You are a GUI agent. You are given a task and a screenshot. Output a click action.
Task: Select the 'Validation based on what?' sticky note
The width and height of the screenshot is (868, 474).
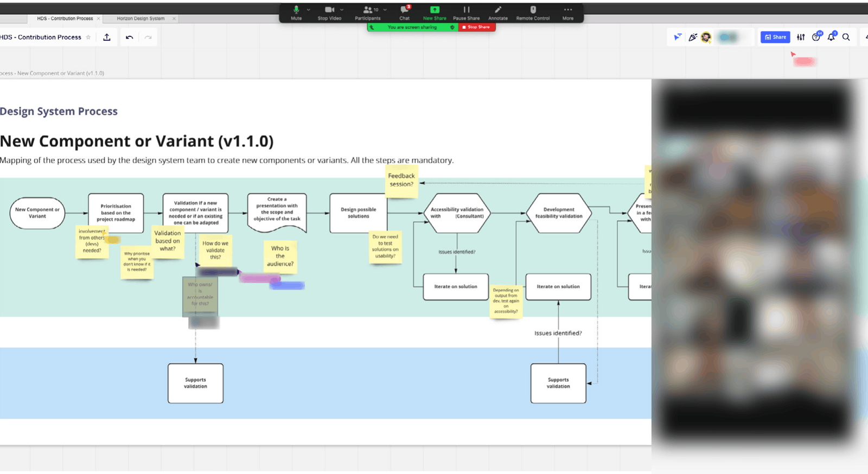(x=168, y=241)
